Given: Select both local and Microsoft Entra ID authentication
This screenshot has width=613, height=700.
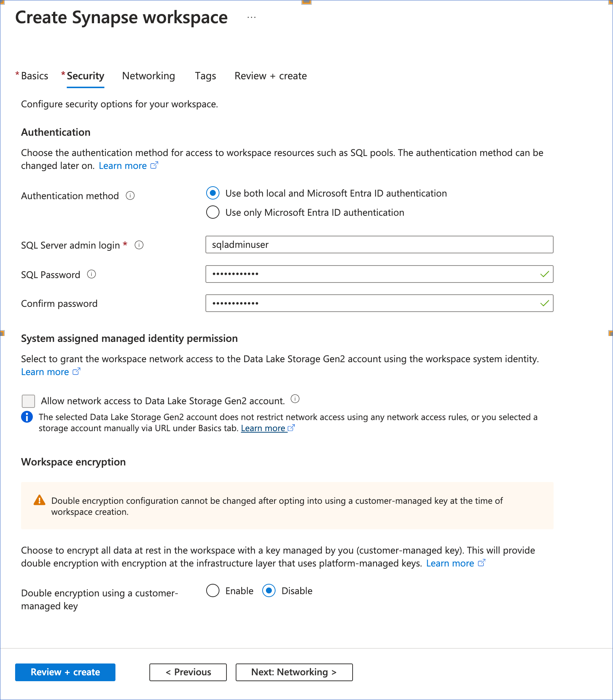Looking at the screenshot, I should pos(213,193).
